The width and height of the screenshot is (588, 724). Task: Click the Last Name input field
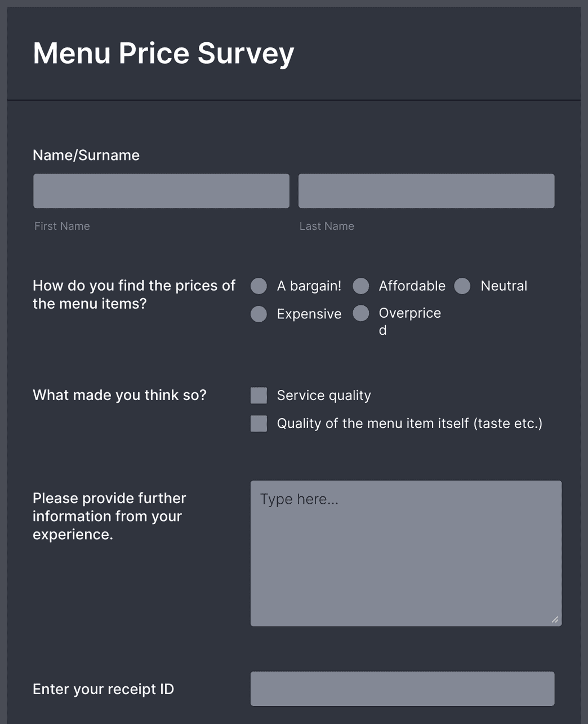tap(426, 190)
